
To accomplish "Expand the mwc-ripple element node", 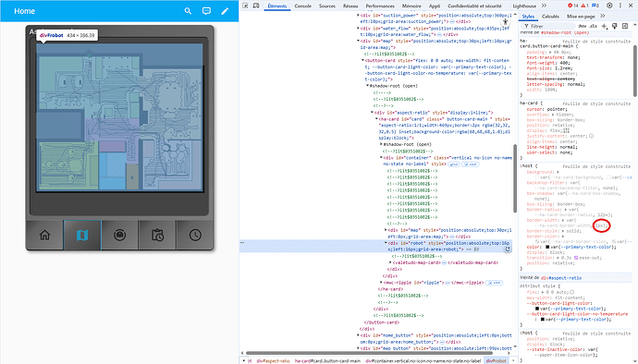I will click(381, 283).
